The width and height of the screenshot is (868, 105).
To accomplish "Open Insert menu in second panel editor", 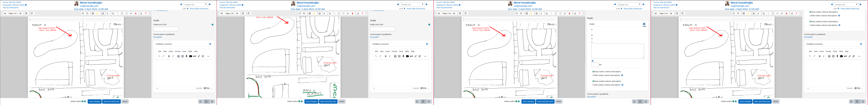I will pyautogui.click(x=388, y=51).
